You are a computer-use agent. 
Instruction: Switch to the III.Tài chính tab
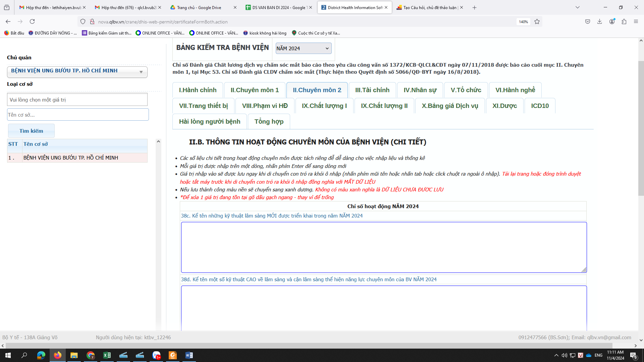point(372,90)
